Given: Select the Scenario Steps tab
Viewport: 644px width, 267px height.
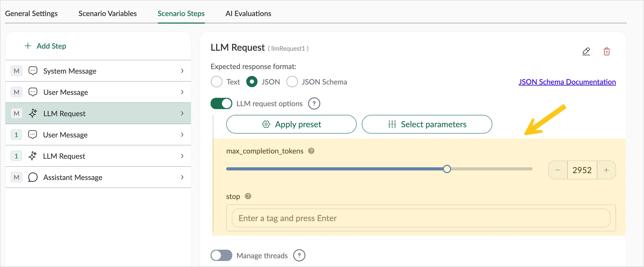Looking at the screenshot, I should (181, 14).
